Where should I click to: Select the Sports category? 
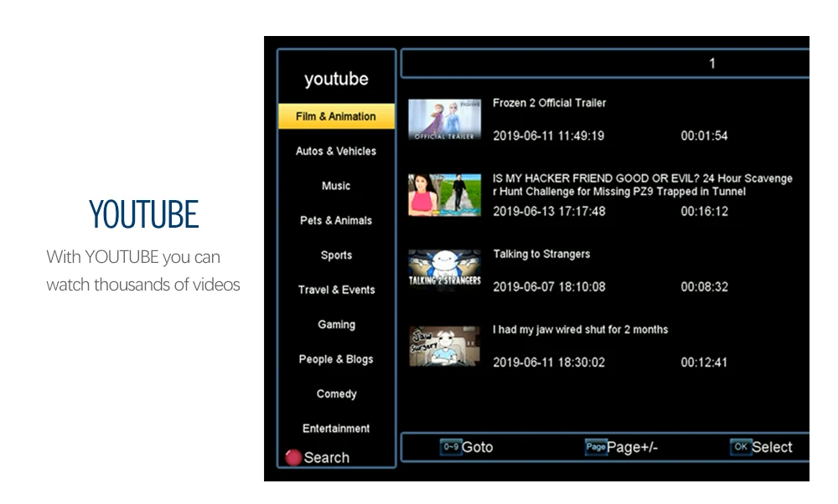tap(336, 255)
